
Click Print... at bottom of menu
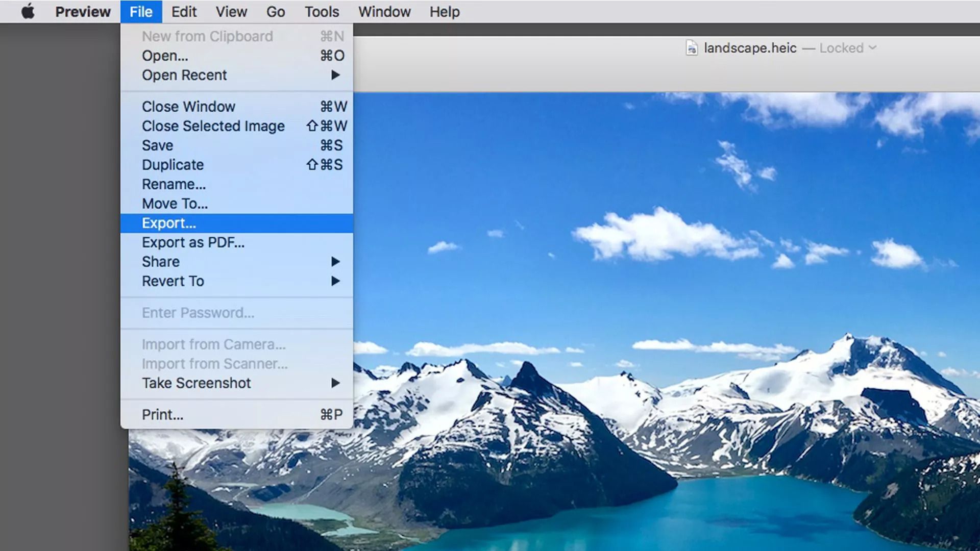[x=162, y=414]
